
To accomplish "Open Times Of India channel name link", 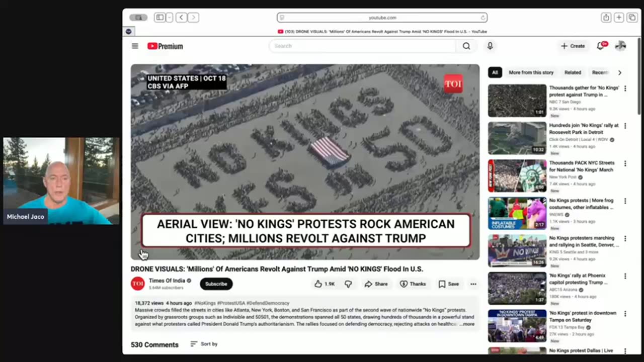I will [x=167, y=281].
